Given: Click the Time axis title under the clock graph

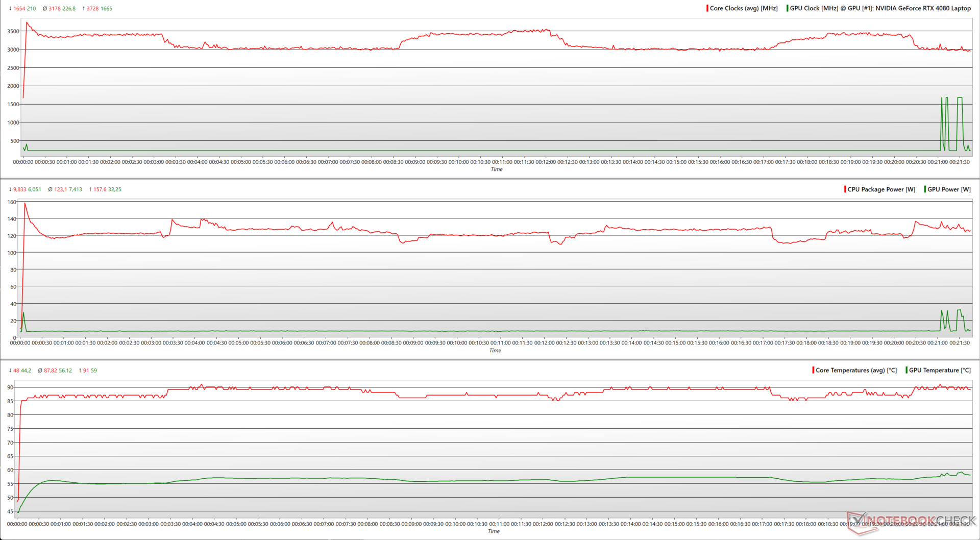Looking at the screenshot, I should [x=497, y=169].
